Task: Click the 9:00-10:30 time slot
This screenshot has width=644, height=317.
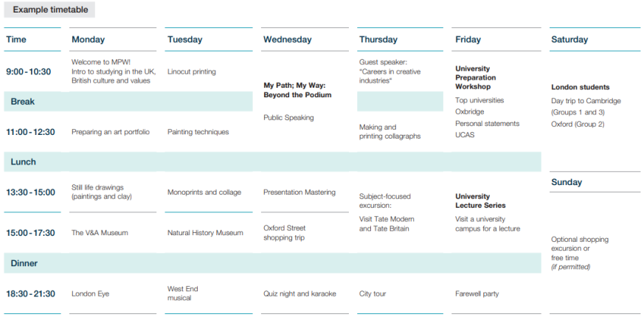Action: pyautogui.click(x=30, y=72)
